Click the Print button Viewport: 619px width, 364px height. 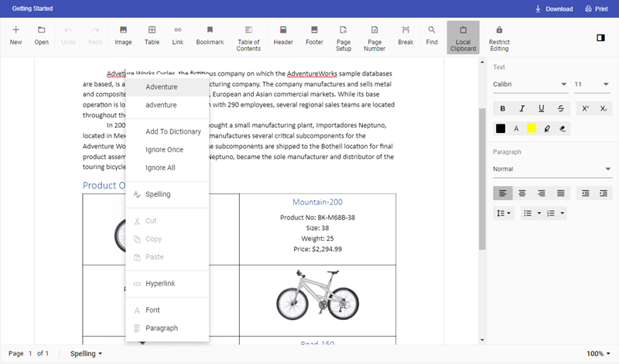(x=596, y=9)
